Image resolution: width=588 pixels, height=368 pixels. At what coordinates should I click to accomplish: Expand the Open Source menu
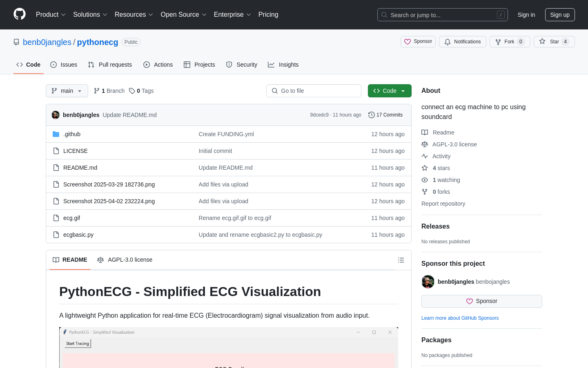184,15
